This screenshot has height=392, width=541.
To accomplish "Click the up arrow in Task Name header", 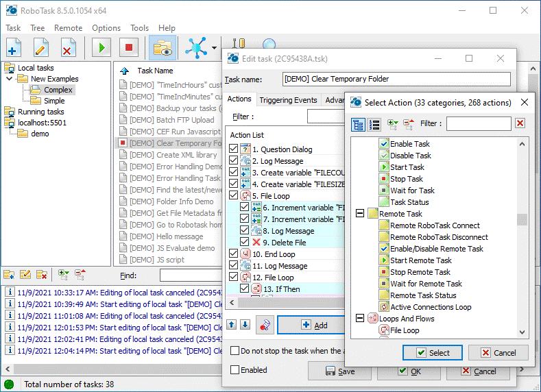I will (x=124, y=71).
